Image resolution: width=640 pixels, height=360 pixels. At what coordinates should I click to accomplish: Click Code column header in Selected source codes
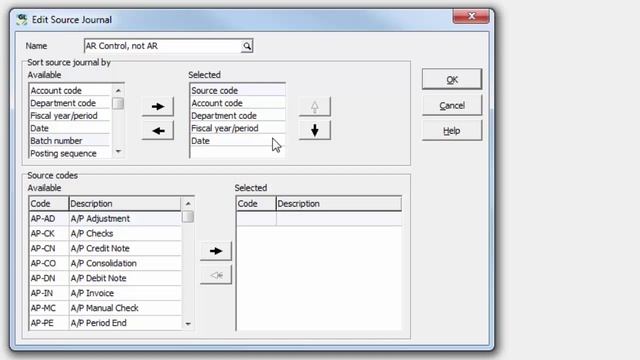256,204
